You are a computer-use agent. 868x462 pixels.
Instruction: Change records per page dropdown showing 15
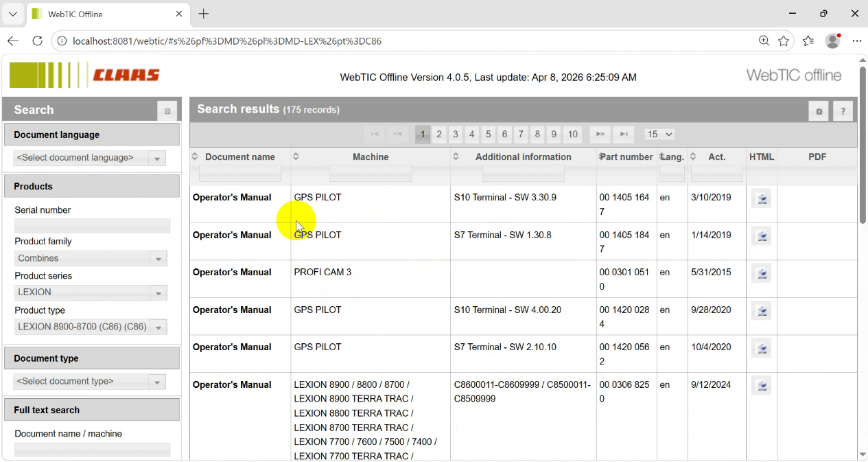click(x=659, y=135)
